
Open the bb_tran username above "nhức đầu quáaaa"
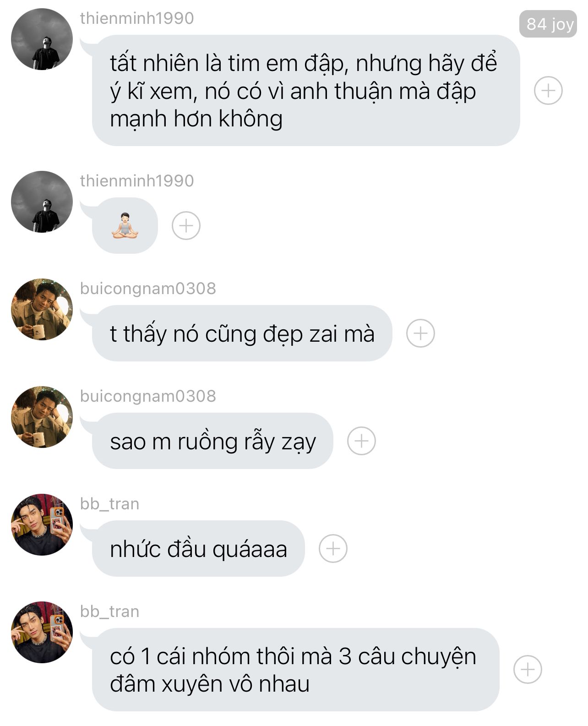(109, 504)
